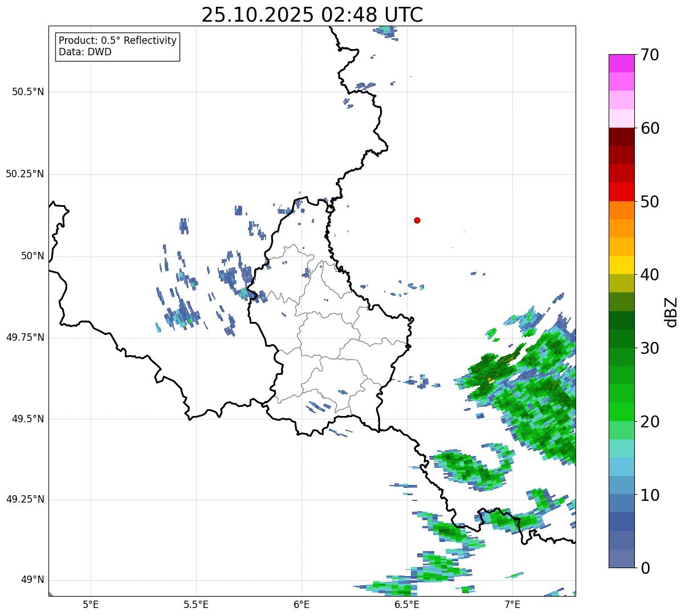Click the 50.5°N latitude label
Viewport: 685px width, 616px height.
click(28, 92)
